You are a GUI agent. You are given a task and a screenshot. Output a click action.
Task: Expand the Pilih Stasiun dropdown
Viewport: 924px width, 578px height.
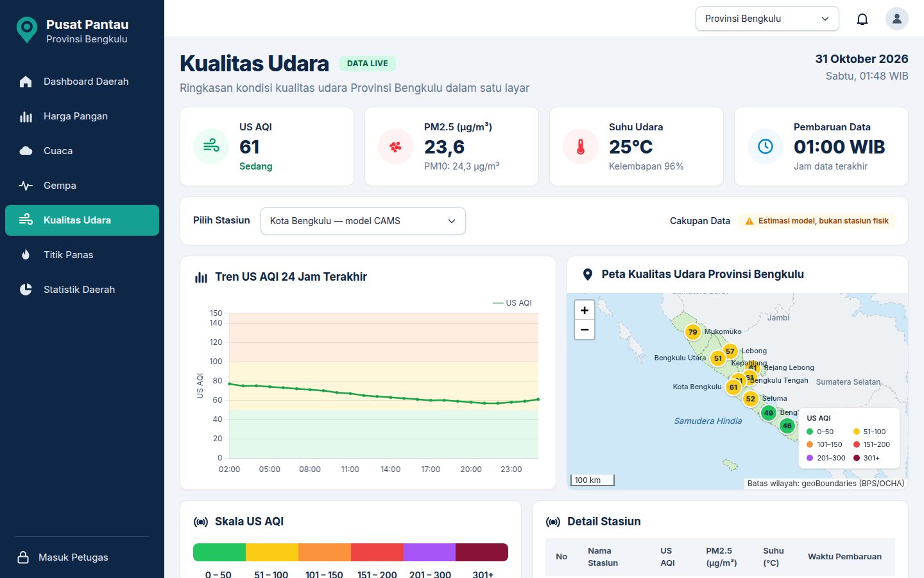[363, 221]
